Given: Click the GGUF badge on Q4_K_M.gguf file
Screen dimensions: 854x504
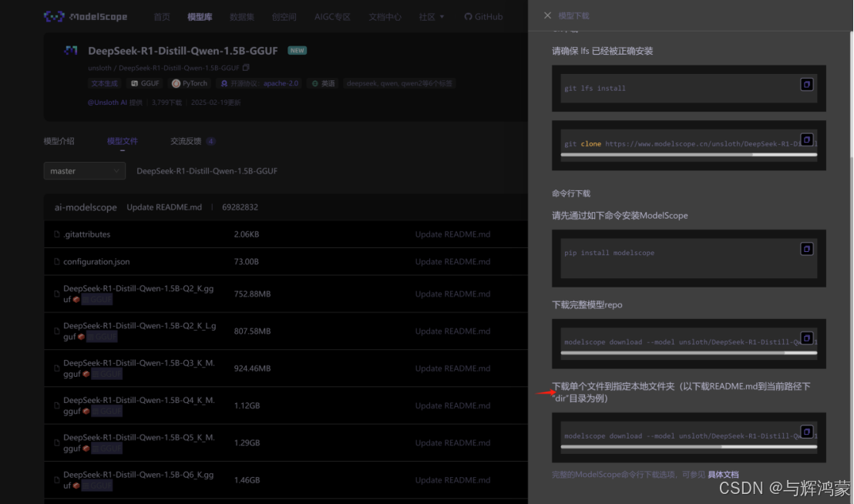Looking at the screenshot, I should click(x=106, y=412).
